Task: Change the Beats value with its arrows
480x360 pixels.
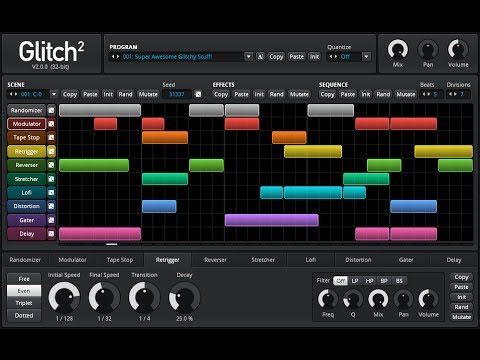Action: click(426, 94)
